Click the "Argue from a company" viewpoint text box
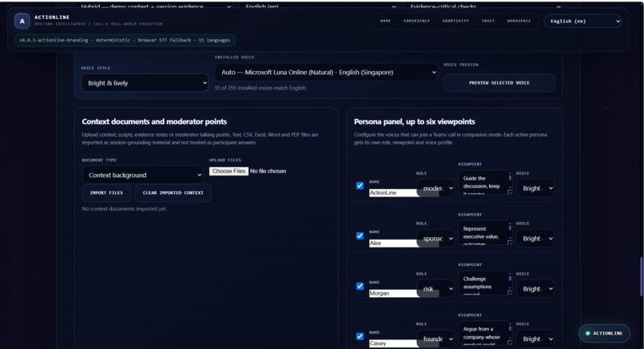 click(x=486, y=333)
